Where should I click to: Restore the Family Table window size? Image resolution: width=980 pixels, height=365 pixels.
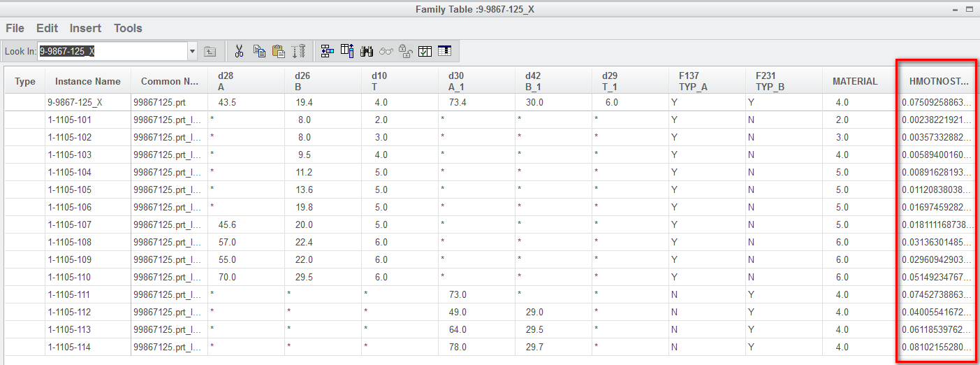(x=970, y=9)
